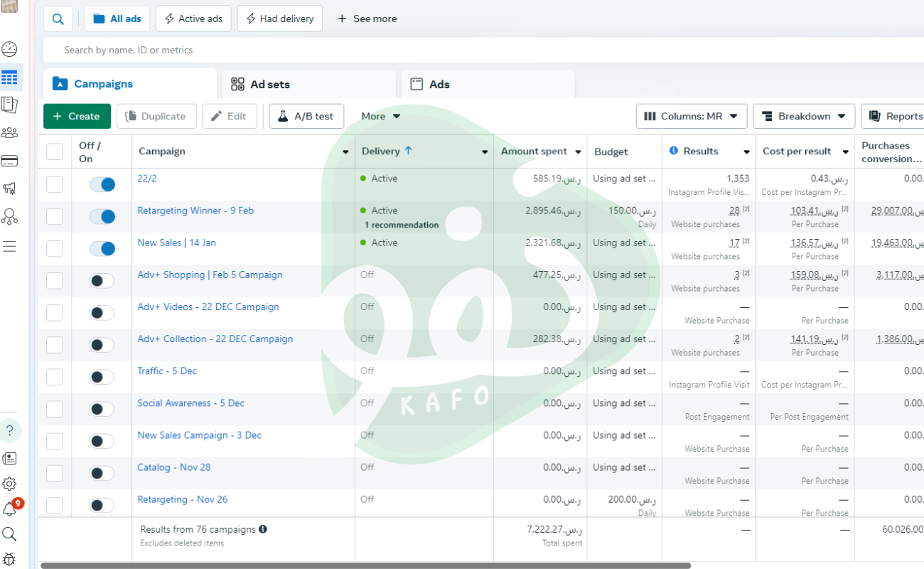The width and height of the screenshot is (924, 569).
Task: Open the Breakdown dropdown
Action: point(803,116)
